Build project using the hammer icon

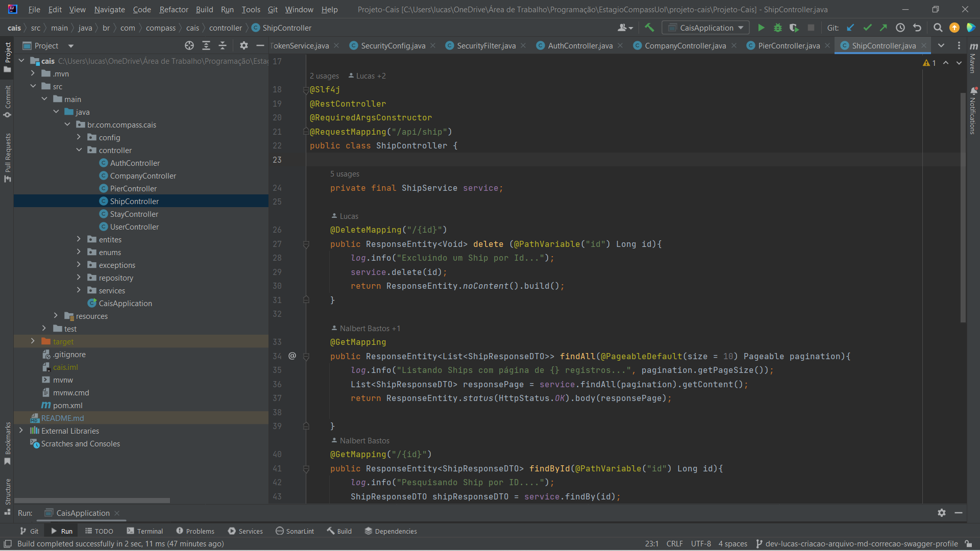click(649, 28)
